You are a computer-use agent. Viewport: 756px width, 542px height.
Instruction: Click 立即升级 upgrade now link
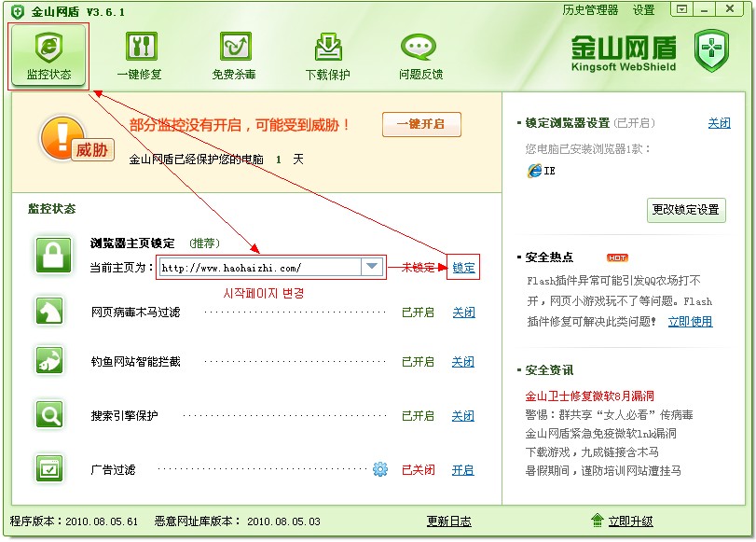630,521
